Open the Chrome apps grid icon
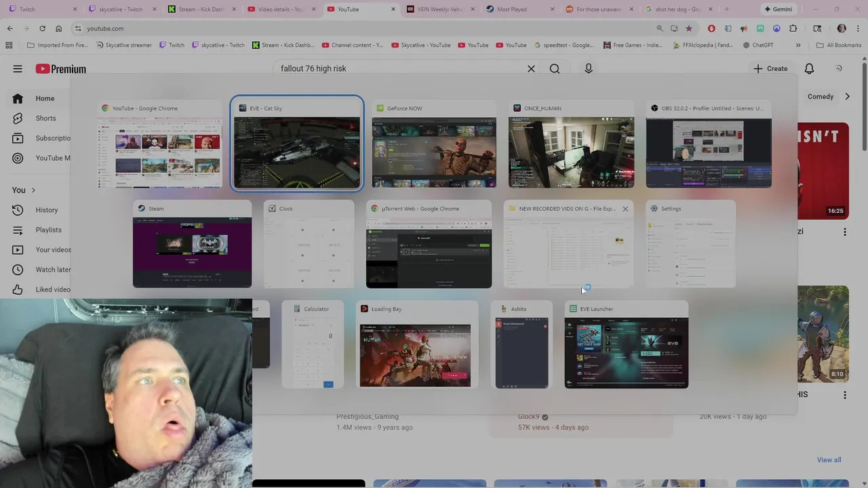The height and width of the screenshot is (488, 868). pyautogui.click(x=9, y=45)
